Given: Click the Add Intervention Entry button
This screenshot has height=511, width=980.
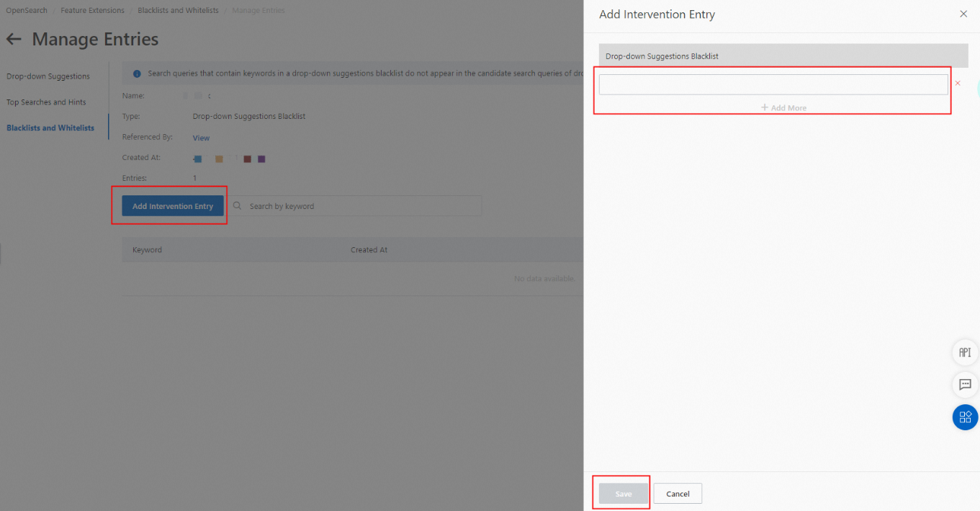Looking at the screenshot, I should pyautogui.click(x=173, y=206).
